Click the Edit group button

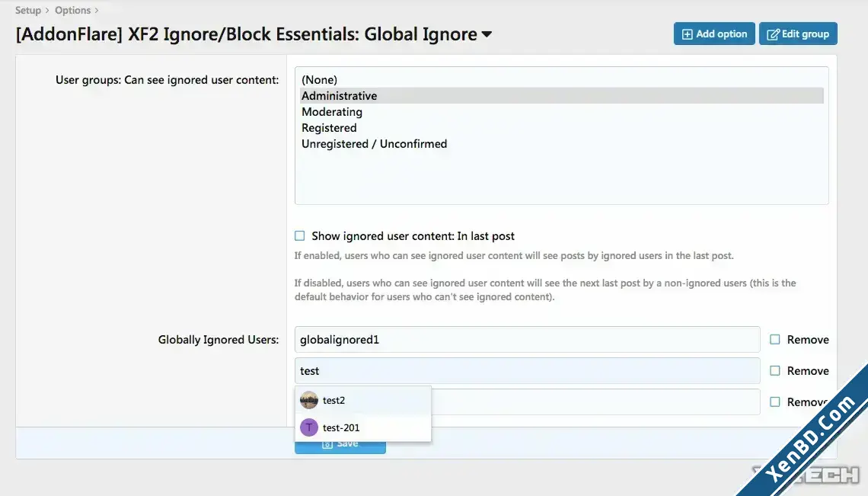798,34
